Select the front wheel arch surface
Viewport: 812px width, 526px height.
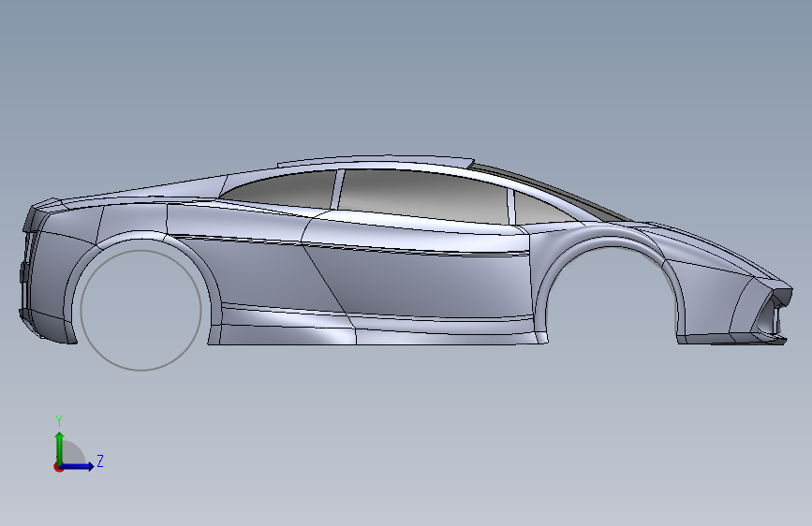tap(611, 241)
